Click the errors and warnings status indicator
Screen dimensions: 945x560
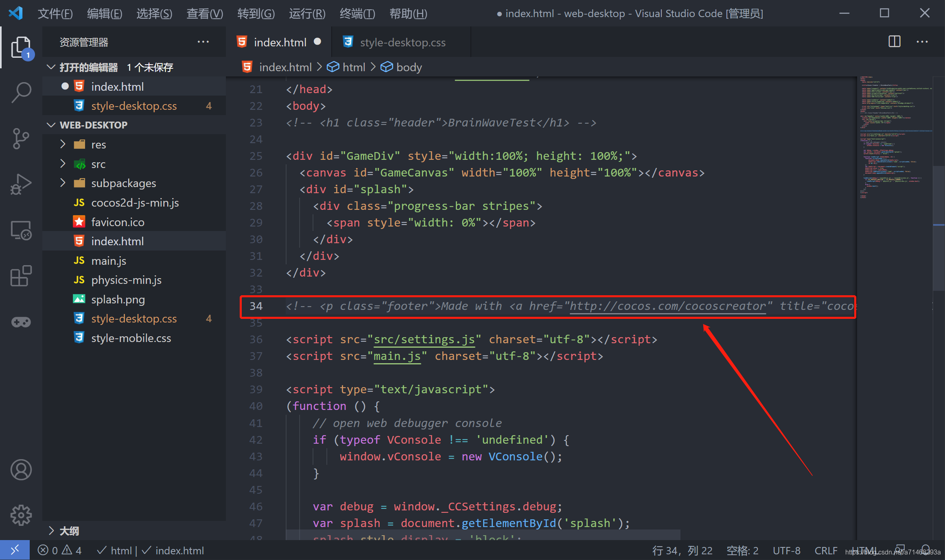pyautogui.click(x=59, y=551)
